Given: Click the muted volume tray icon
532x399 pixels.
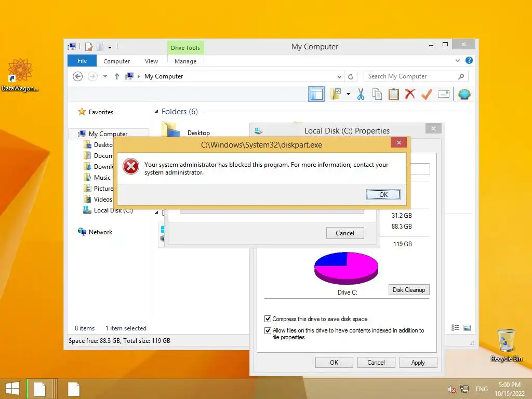Looking at the screenshot, I should pos(451,390).
